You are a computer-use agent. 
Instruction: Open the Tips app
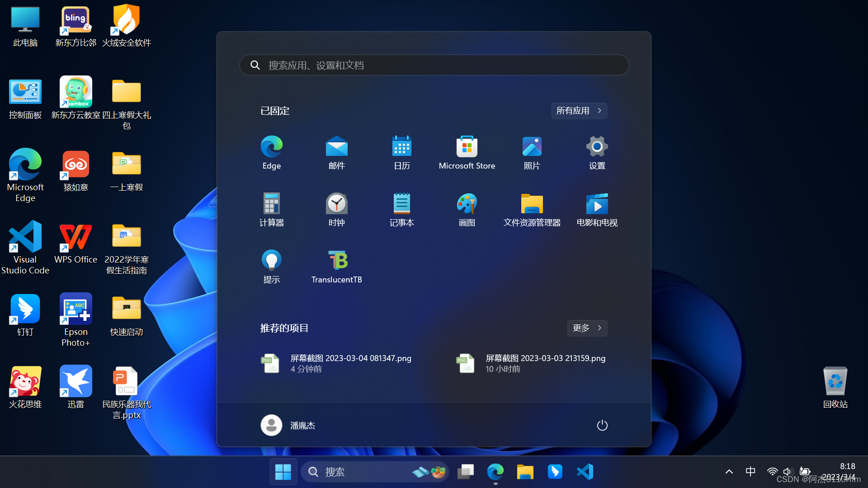point(271,261)
